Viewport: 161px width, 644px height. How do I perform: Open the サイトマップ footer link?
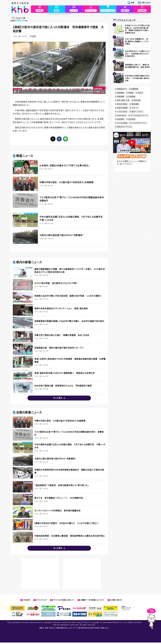(x=40, y=600)
